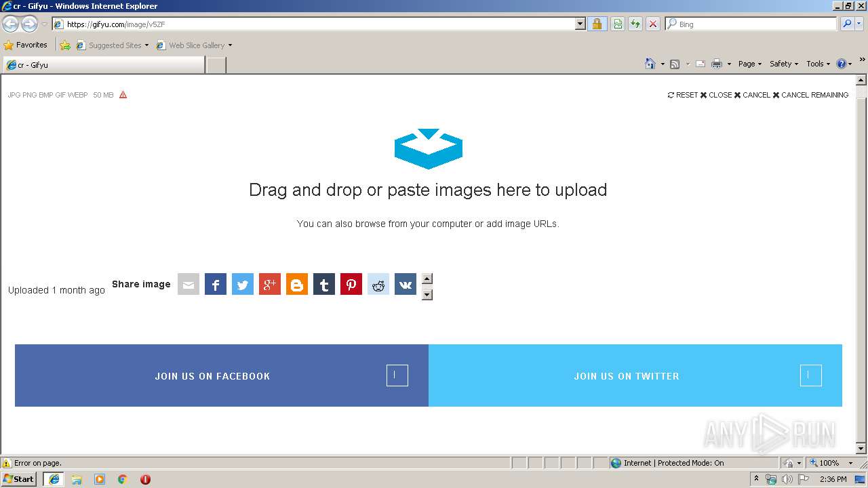Expand command bar overflow chevron
The width and height of the screenshot is (868, 488).
point(863,60)
